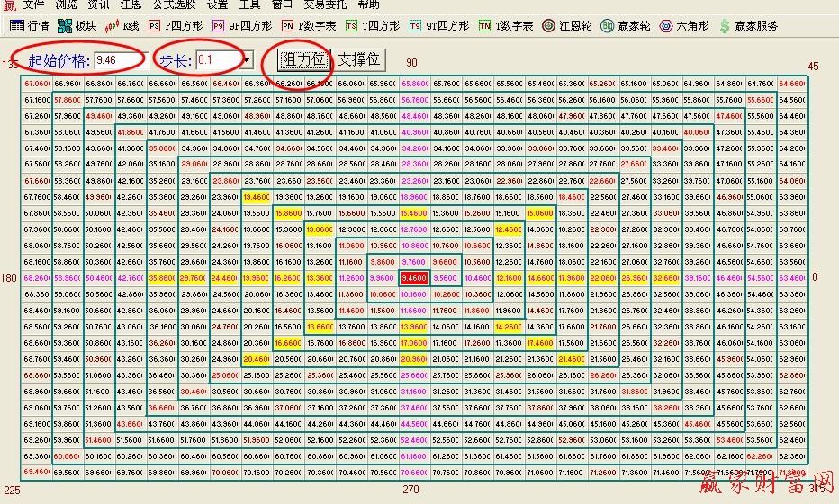Select the 六角形 hexagon tool icon
839x504 pixels.
[683, 26]
